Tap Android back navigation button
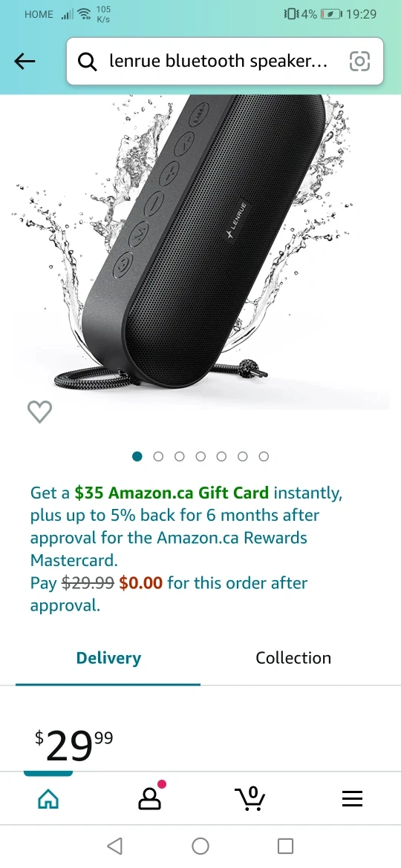This screenshot has height=868, width=401. (x=114, y=846)
